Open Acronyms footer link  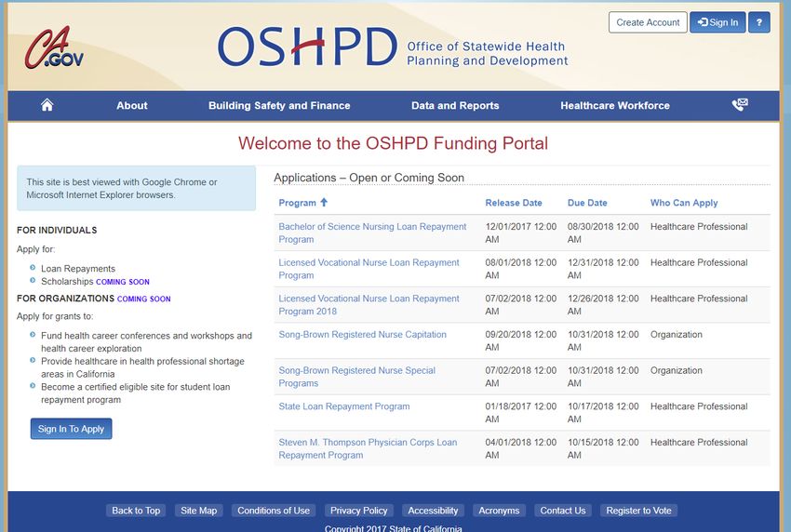[x=499, y=511]
